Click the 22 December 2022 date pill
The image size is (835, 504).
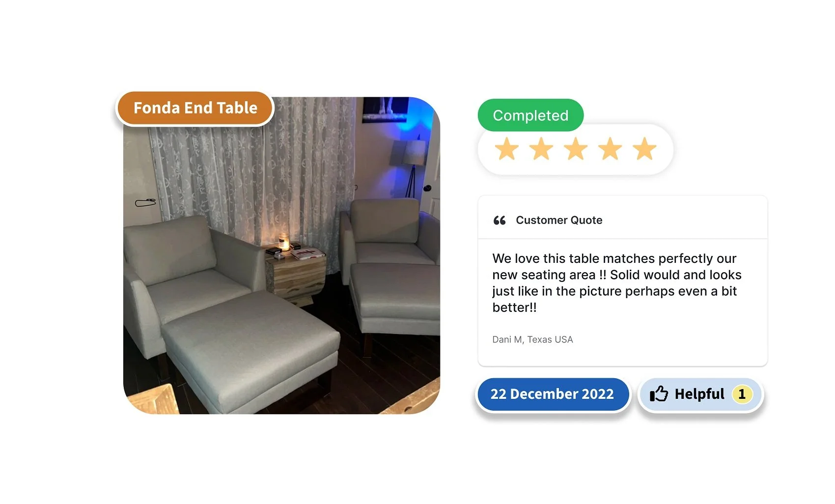[553, 394]
